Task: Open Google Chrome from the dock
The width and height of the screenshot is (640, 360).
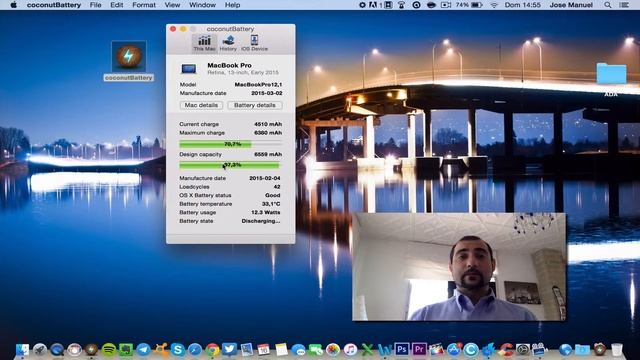Action: [x=212, y=349]
